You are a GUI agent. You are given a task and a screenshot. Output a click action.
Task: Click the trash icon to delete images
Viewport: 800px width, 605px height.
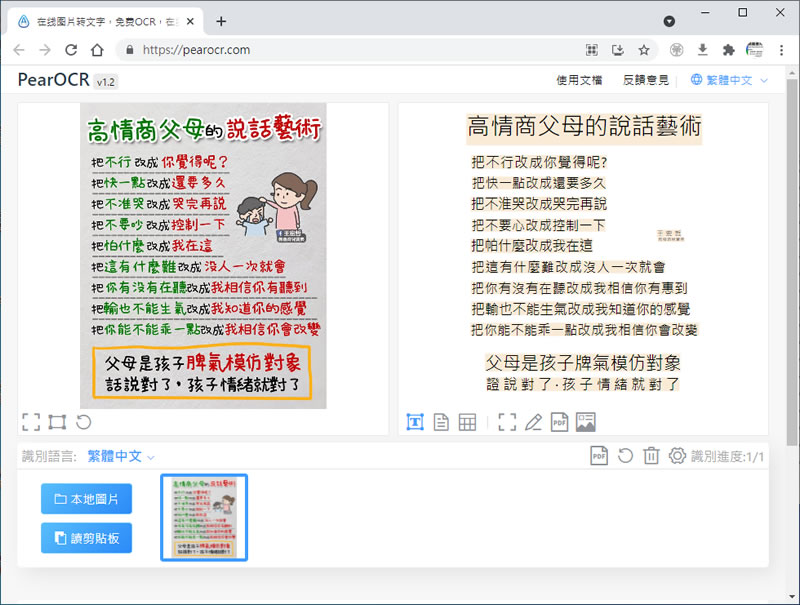point(651,456)
